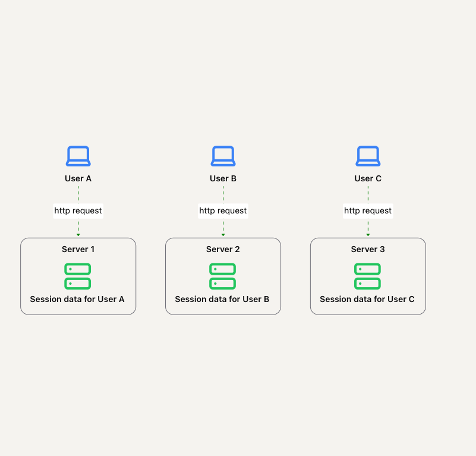Click the http request label under User C
Viewport: 476px width, 456px height.
(368, 210)
